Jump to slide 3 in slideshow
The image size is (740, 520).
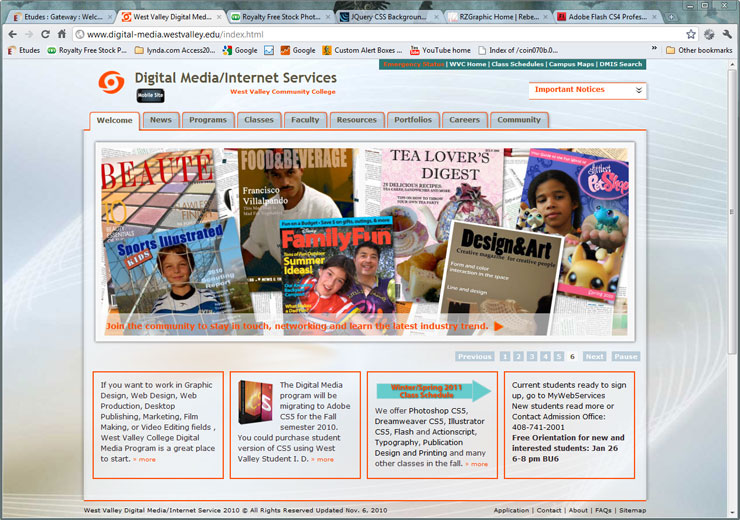point(532,357)
